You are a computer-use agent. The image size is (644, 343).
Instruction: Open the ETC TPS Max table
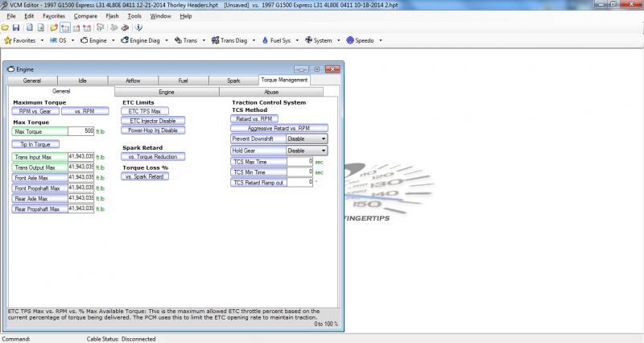click(x=145, y=111)
